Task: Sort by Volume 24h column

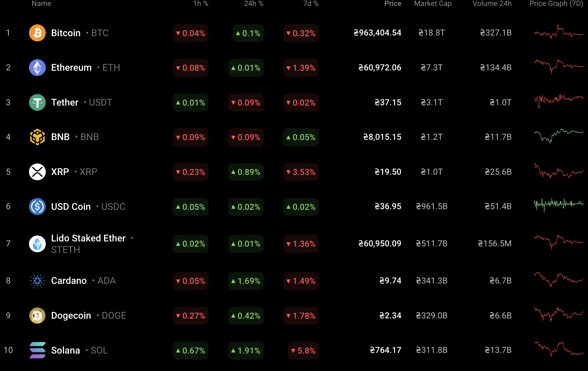Action: point(492,4)
